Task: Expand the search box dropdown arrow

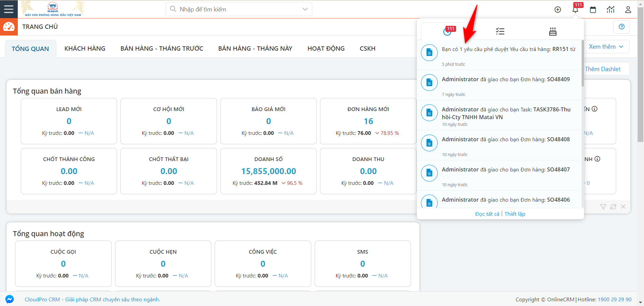Action: pyautogui.click(x=305, y=9)
